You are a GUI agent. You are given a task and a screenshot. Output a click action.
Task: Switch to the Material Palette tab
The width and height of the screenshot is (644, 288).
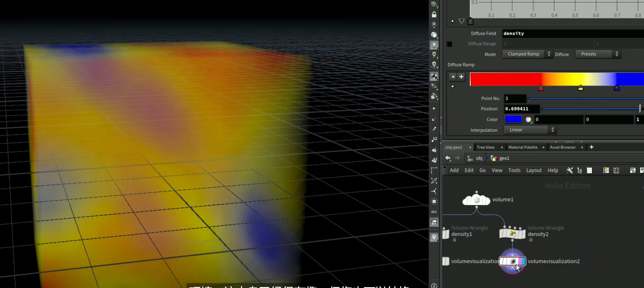(x=523, y=148)
